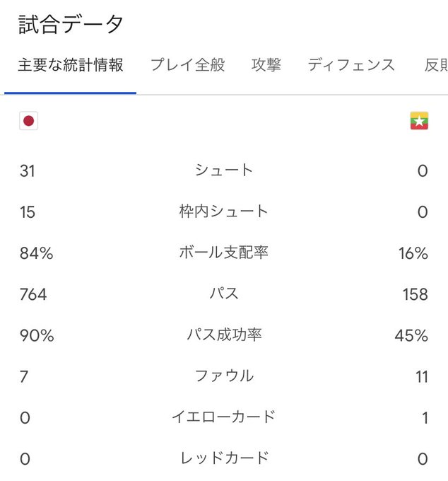This screenshot has width=448, height=481.
Task: Click the Myanmar flag icon
Action: coord(419,121)
